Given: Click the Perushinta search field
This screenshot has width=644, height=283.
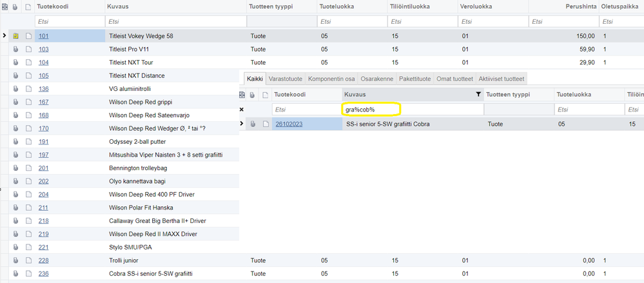Looking at the screenshot, I should [x=563, y=22].
